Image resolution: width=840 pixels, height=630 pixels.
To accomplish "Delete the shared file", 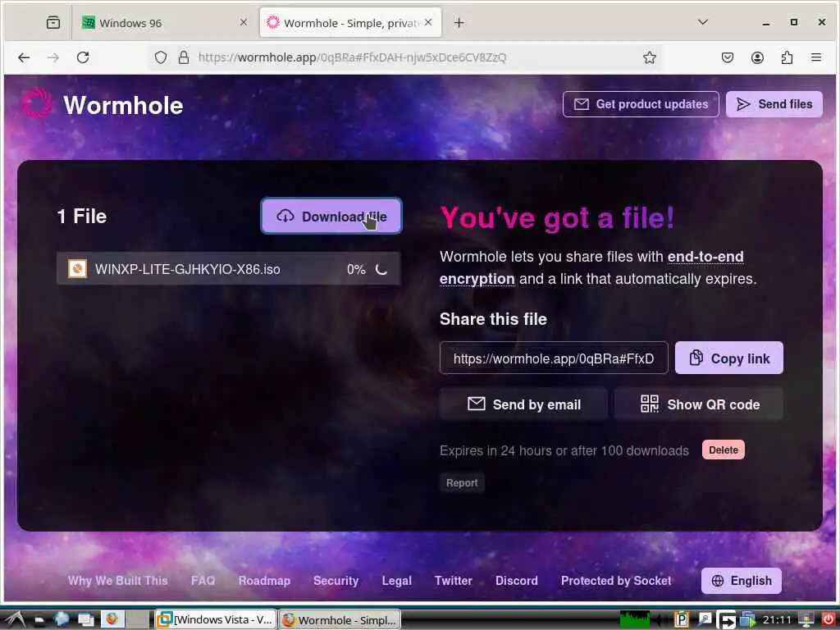I will click(724, 450).
